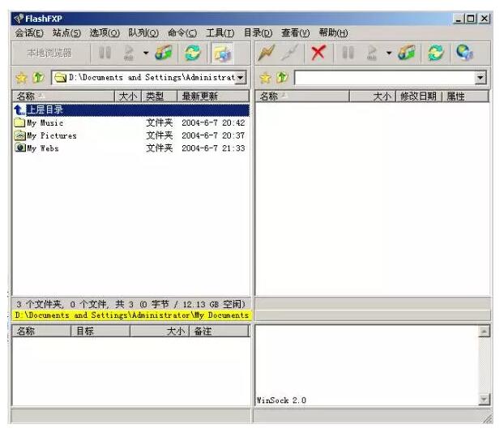Click the up-folder icon in the remote pane
The image size is (504, 433).
pos(282,78)
